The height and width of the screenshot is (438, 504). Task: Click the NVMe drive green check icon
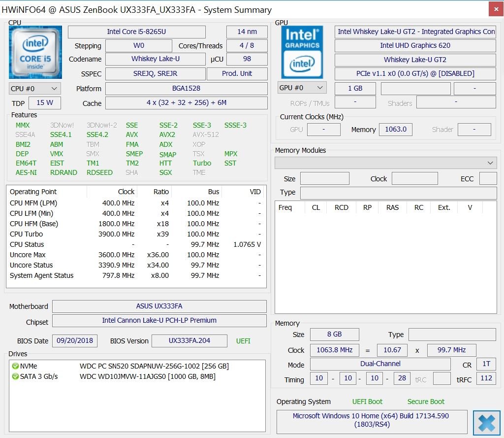[x=15, y=366]
